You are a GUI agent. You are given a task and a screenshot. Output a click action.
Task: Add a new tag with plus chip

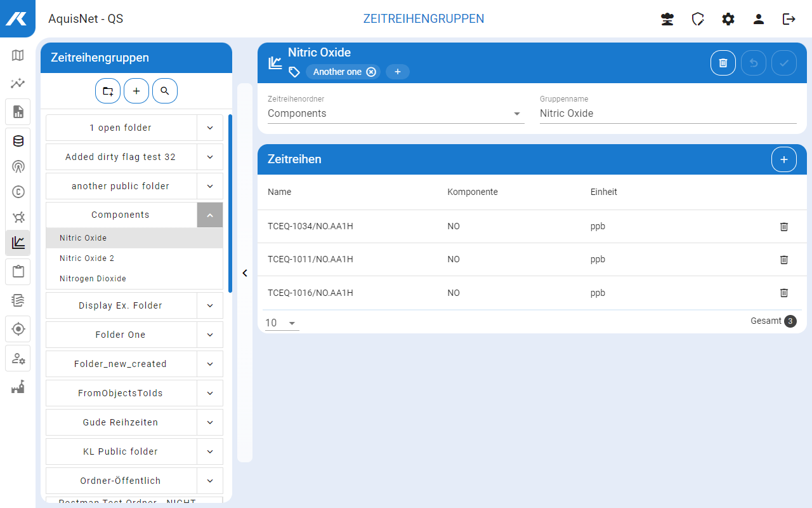tap(398, 72)
